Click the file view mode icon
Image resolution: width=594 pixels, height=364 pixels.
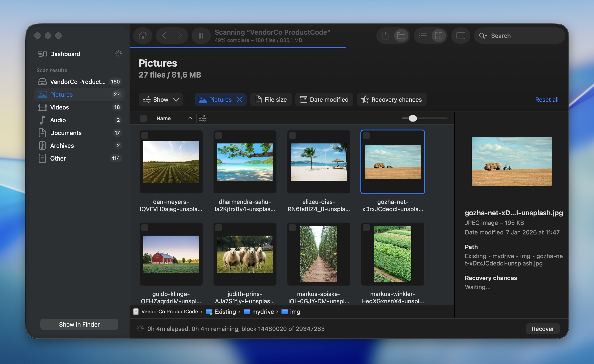[x=385, y=36]
